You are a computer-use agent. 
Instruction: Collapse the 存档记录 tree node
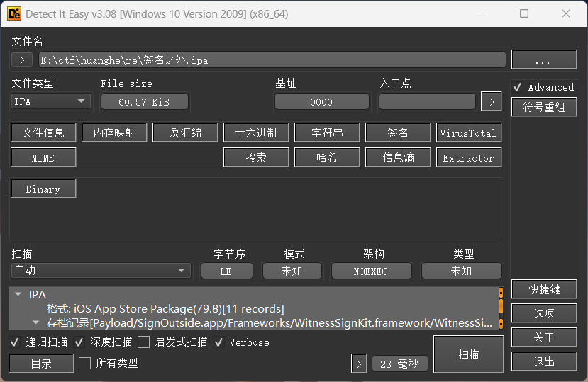35,322
